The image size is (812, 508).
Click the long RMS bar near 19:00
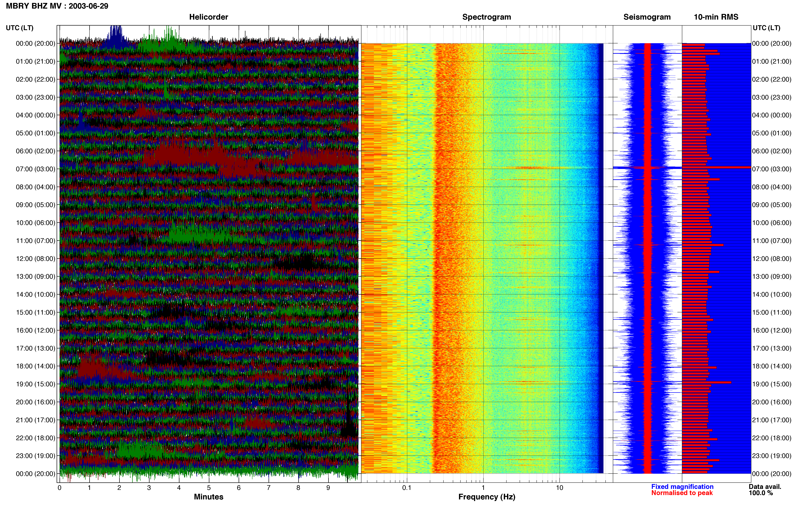707,382
